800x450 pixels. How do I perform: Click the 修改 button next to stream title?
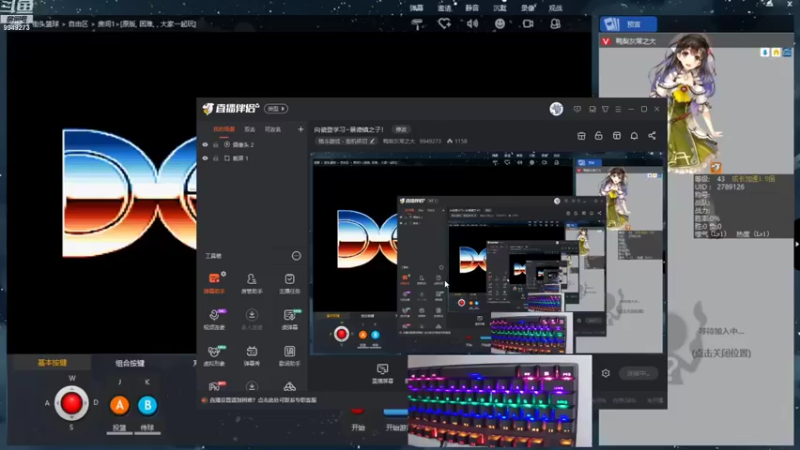tap(402, 130)
